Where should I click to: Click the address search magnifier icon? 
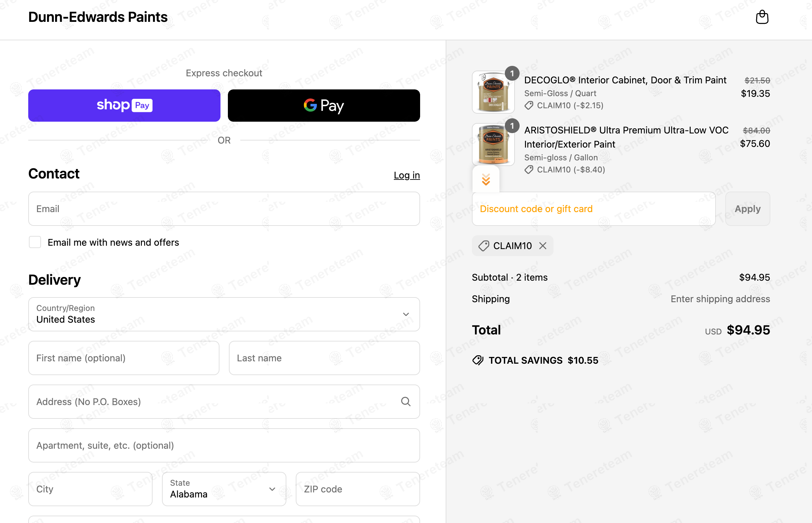click(x=405, y=401)
